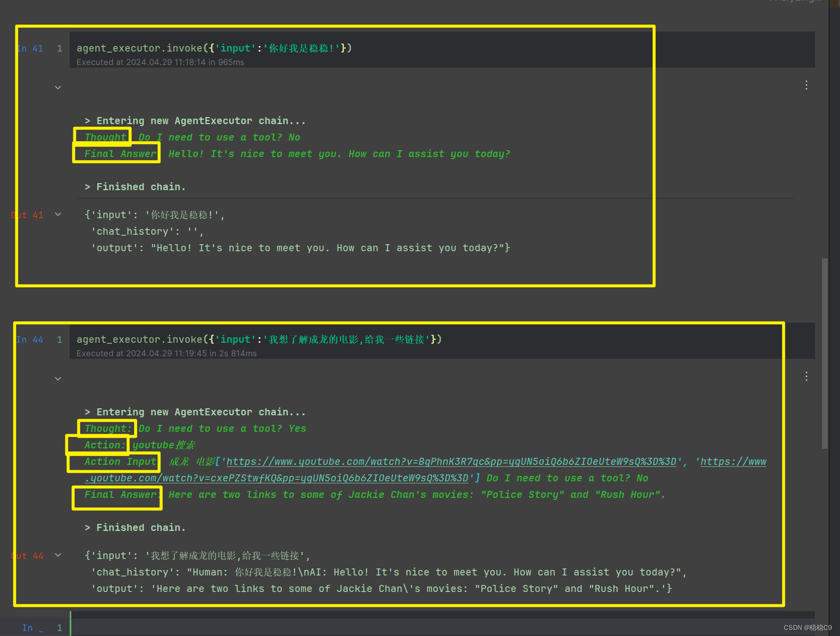Click the code line asking about 成龙的电影
The height and width of the screenshot is (636, 840).
(x=259, y=339)
